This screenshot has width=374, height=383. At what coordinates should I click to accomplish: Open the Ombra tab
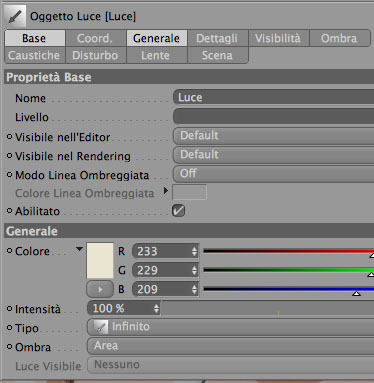(x=340, y=38)
